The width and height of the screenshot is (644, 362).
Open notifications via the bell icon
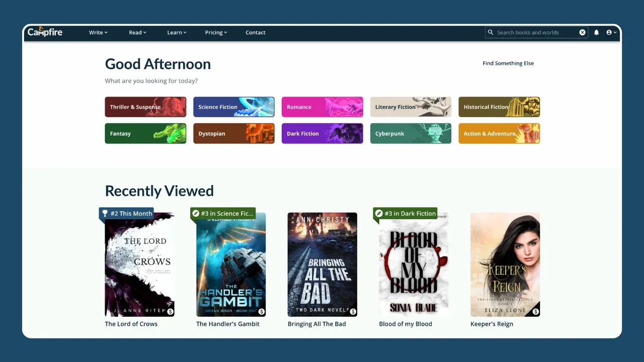[x=596, y=32]
